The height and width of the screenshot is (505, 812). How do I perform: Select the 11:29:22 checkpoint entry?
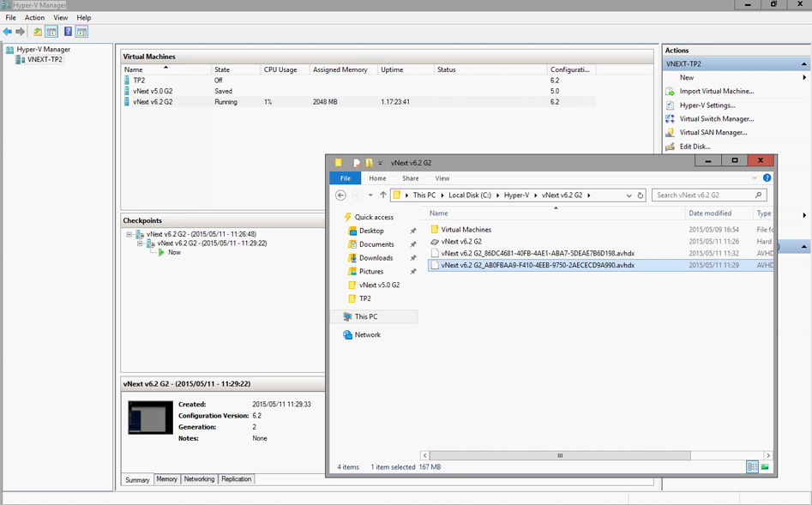pyautogui.click(x=213, y=243)
